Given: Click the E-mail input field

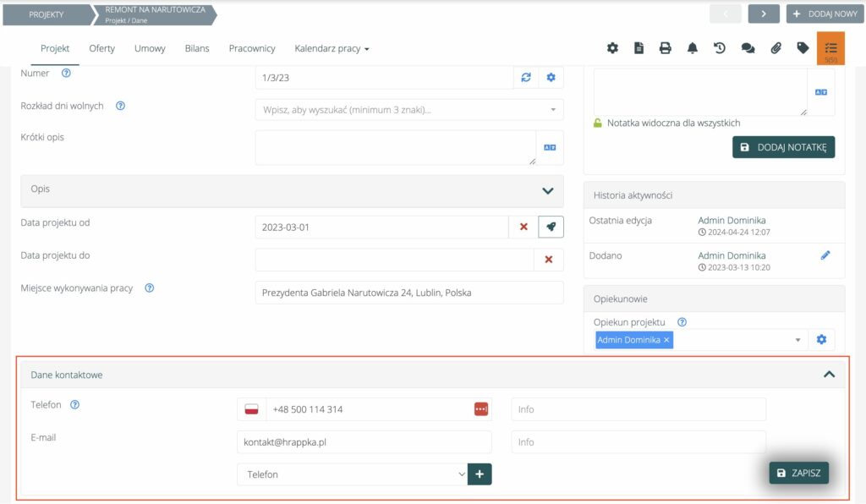Looking at the screenshot, I should [364, 442].
